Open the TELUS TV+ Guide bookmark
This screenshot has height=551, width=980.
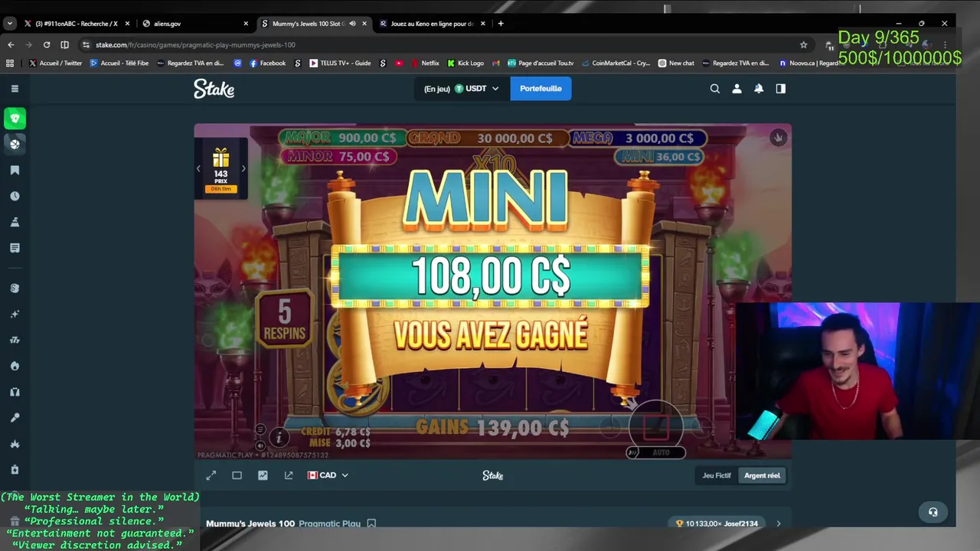pyautogui.click(x=340, y=64)
